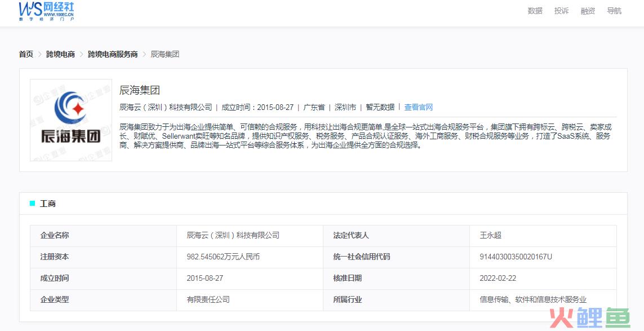Select 信息传输、软件和信息技术服务业 industry cell
Screen dimensions: 644x331
click(x=543, y=300)
